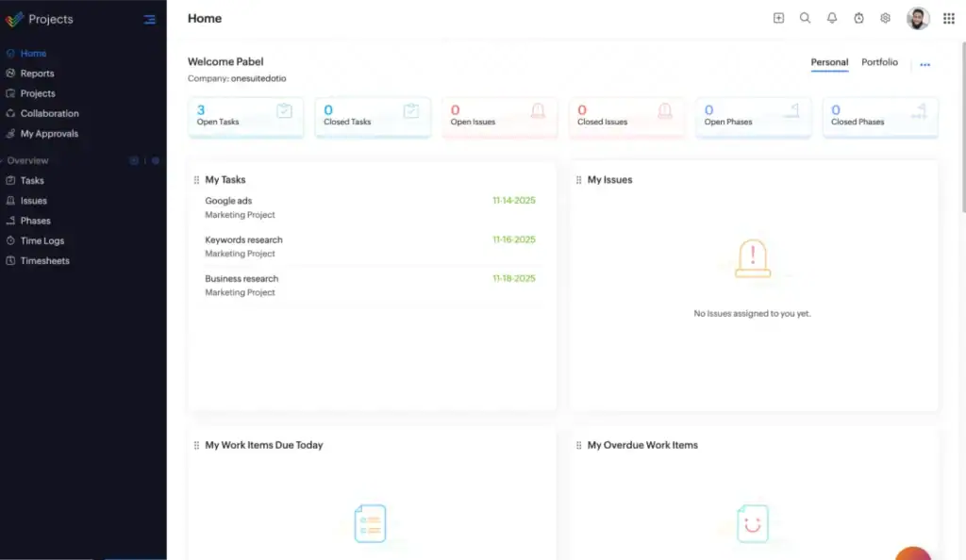Click the 3 Open Tasks card

click(245, 116)
